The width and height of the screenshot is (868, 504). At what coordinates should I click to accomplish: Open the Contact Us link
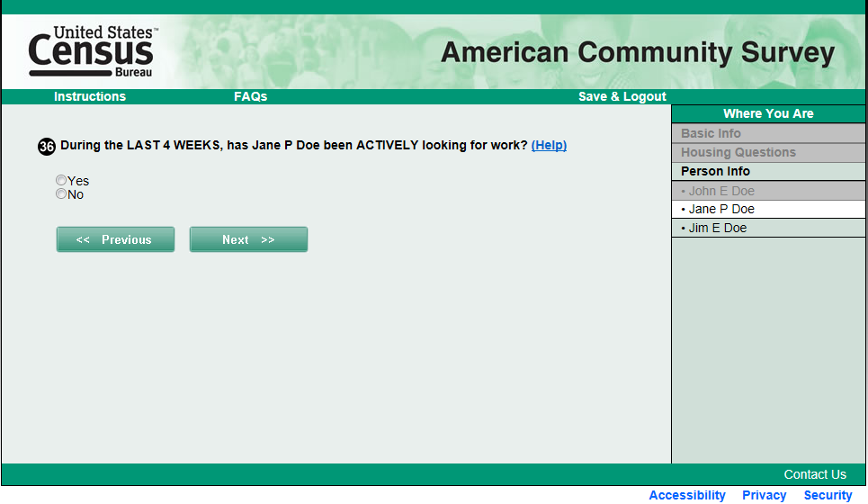click(x=815, y=474)
